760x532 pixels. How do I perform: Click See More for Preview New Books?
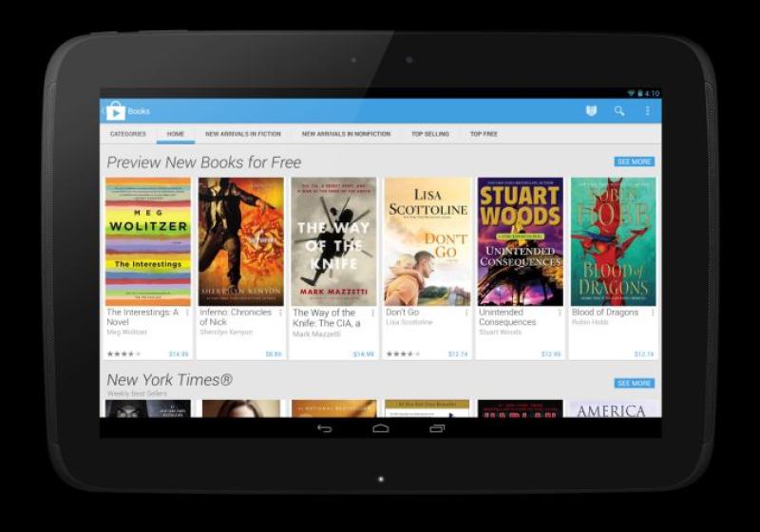click(634, 162)
